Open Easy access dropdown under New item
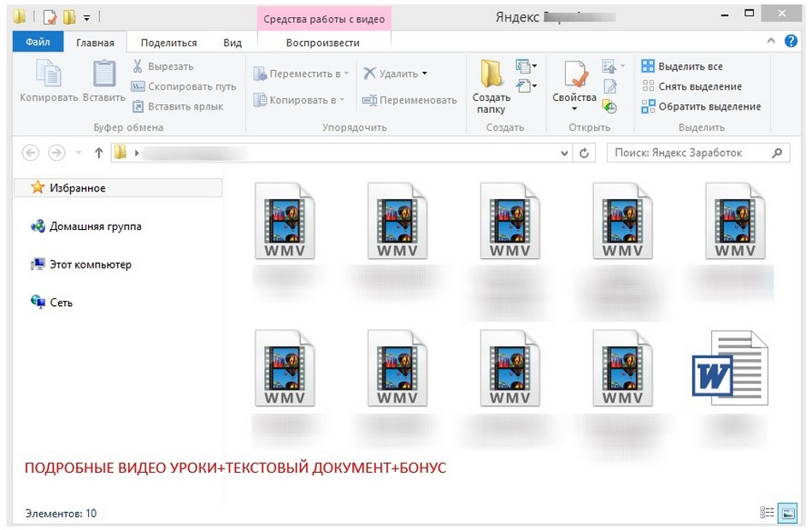Image resolution: width=812 pixels, height=530 pixels. (x=527, y=85)
